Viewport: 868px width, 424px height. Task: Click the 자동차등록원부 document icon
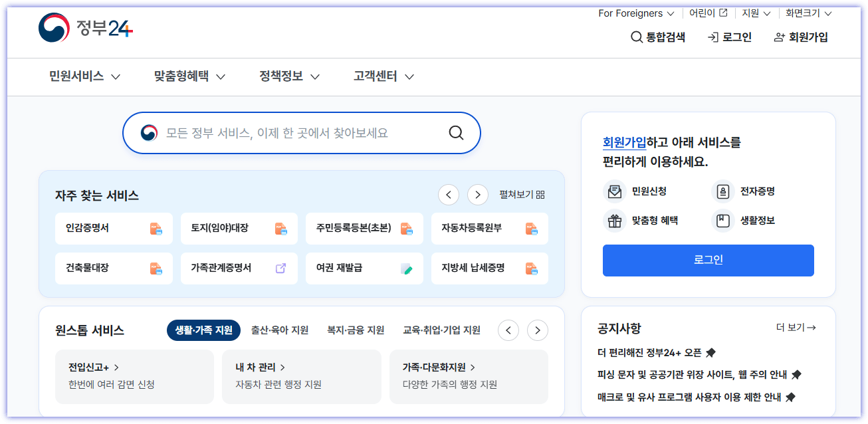coord(531,229)
